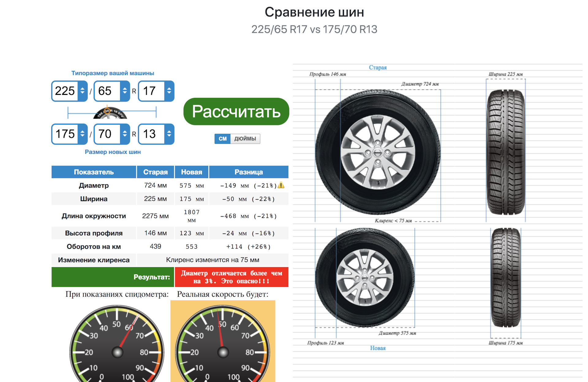Click the red diameter danger warning message
588x382 pixels.
coord(232,277)
